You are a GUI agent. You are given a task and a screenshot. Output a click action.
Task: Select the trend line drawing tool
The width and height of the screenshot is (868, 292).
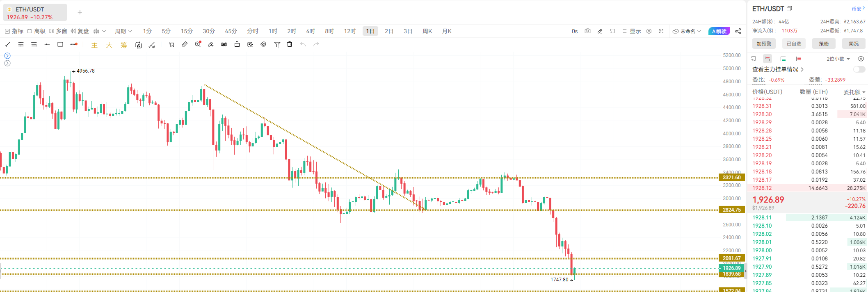[8, 44]
